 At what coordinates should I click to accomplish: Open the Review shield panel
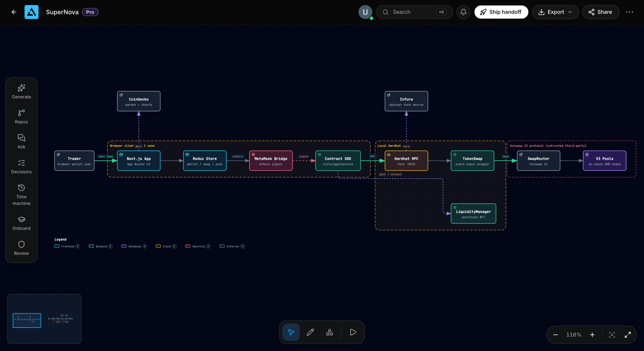[21, 248]
